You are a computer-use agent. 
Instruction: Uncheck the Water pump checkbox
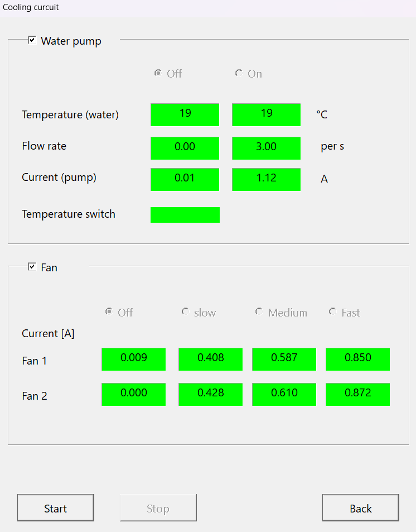click(32, 40)
